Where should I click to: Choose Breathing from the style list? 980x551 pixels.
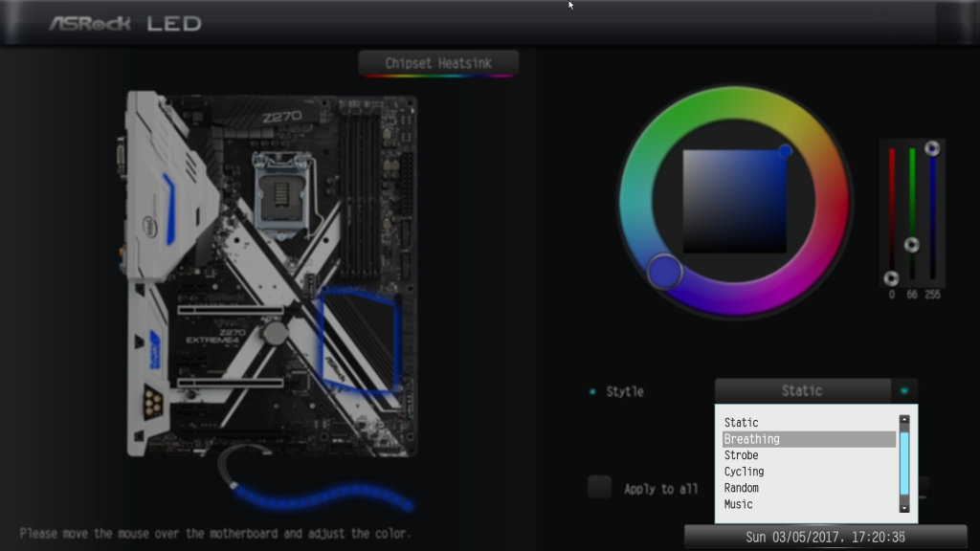pyautogui.click(x=809, y=439)
